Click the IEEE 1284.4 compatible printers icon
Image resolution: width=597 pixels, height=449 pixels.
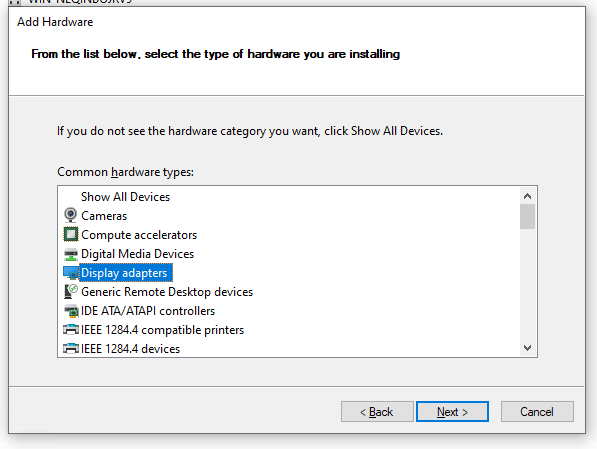[71, 330]
